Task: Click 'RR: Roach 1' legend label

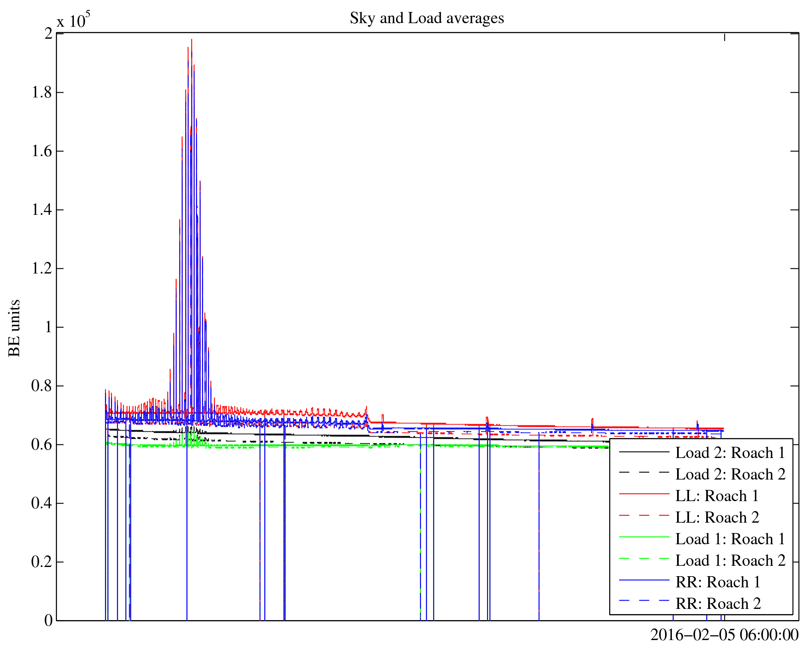Action: [717, 582]
